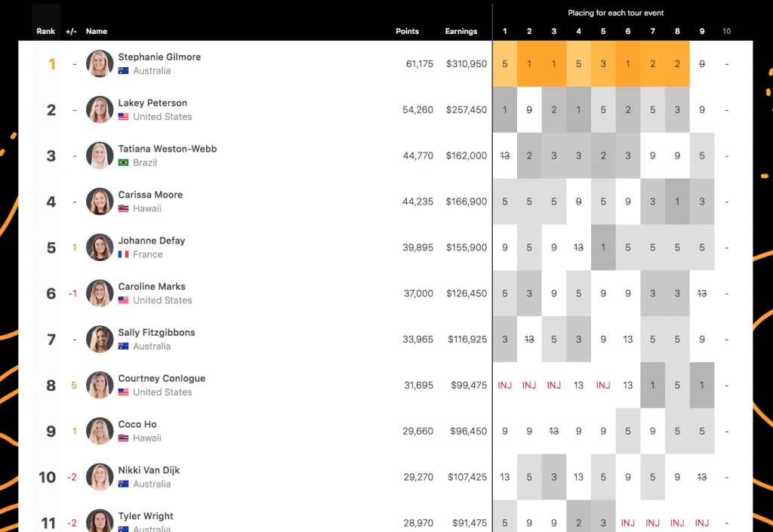Open Caroline Marks athlete name link
This screenshot has width=773, height=532.
click(152, 287)
